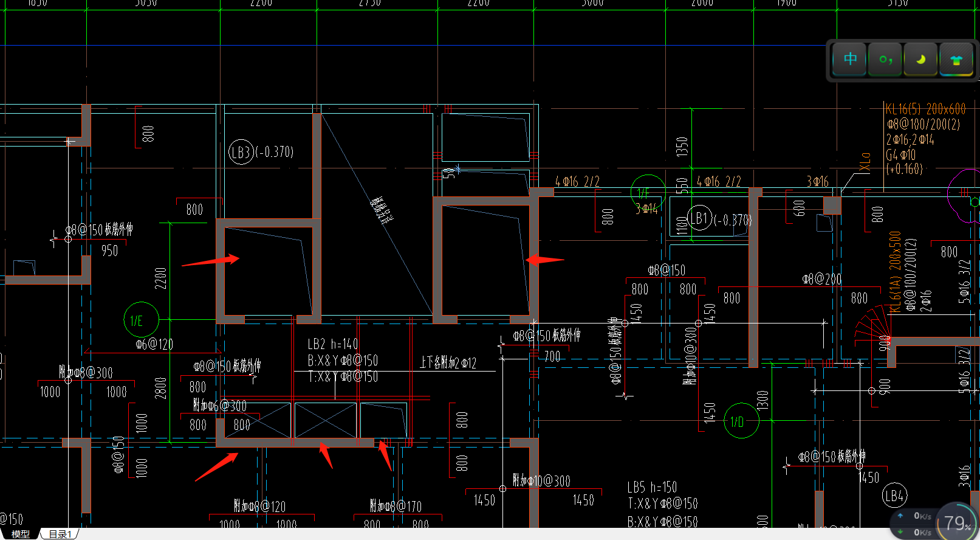Toggle the 中 Chinese input mode button

pyautogui.click(x=849, y=59)
